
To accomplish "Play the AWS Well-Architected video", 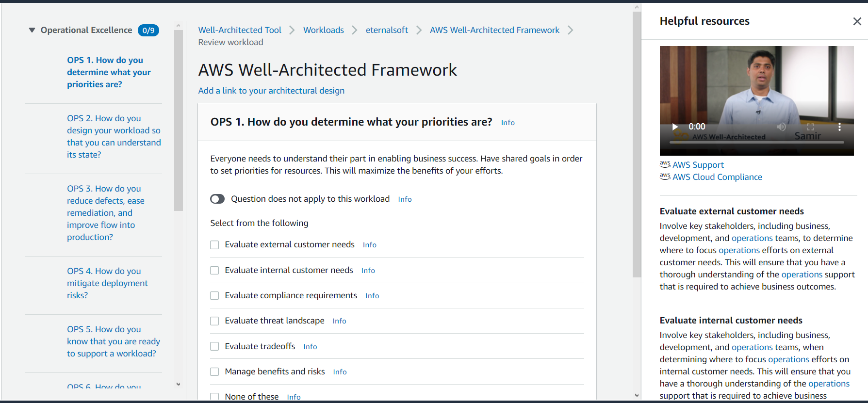I will (675, 127).
